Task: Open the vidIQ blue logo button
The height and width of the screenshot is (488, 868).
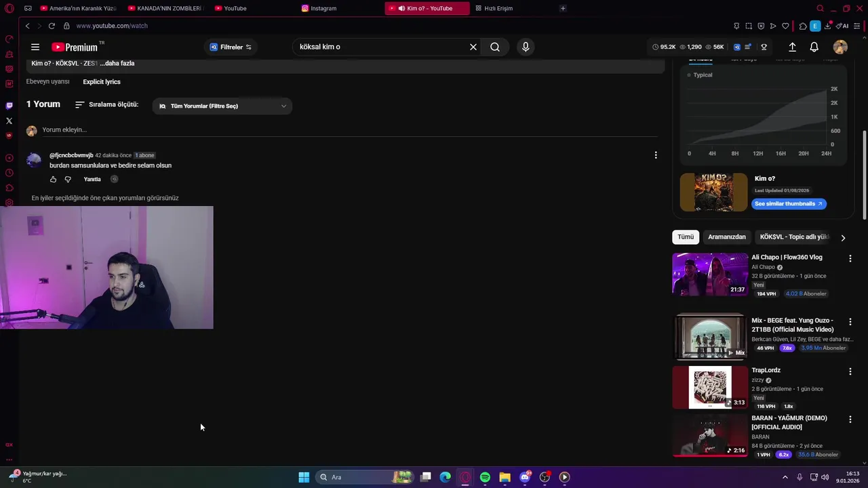Action: click(736, 47)
